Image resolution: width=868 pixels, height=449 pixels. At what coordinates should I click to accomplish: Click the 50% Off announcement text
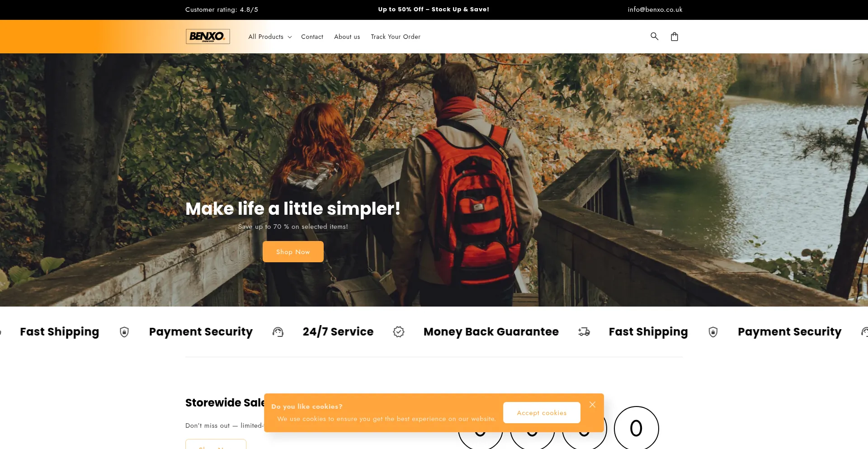434,9
